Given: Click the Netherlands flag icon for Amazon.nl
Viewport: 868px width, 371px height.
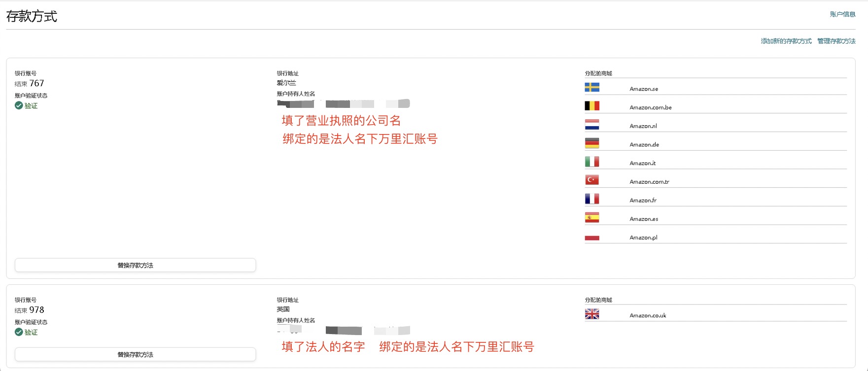Looking at the screenshot, I should [592, 125].
